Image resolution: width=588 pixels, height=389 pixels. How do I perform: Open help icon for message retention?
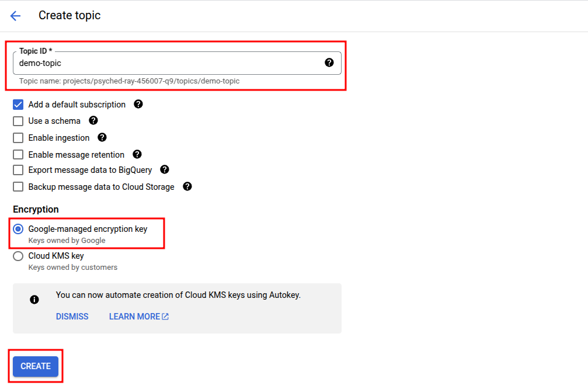click(x=137, y=154)
